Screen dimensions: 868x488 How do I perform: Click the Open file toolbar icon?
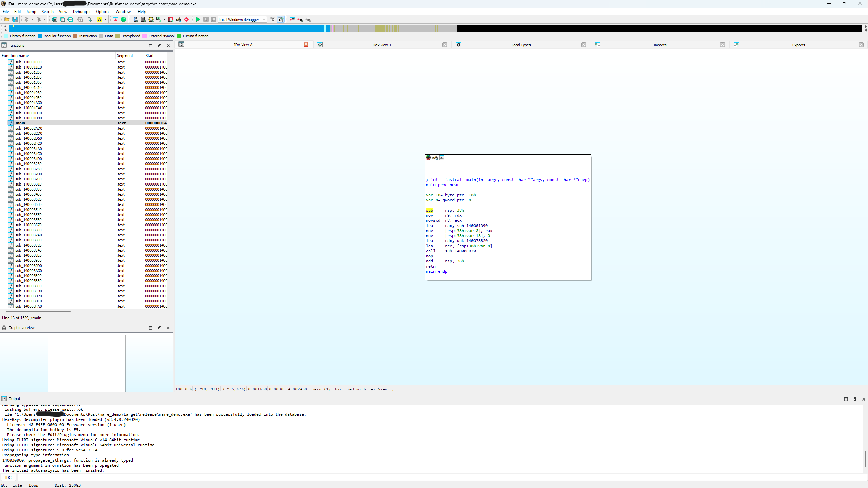tap(7, 19)
